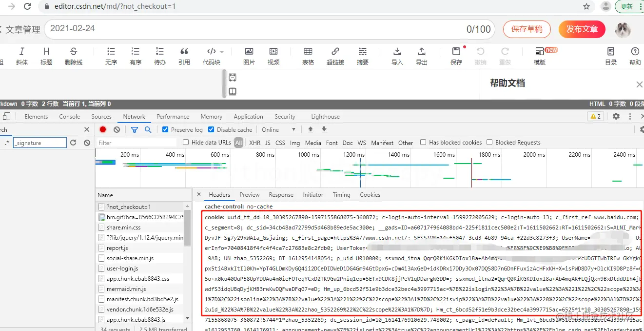The image size is (644, 331).
Task: Select the mermaid.min.js request
Action: pyautogui.click(x=140, y=289)
